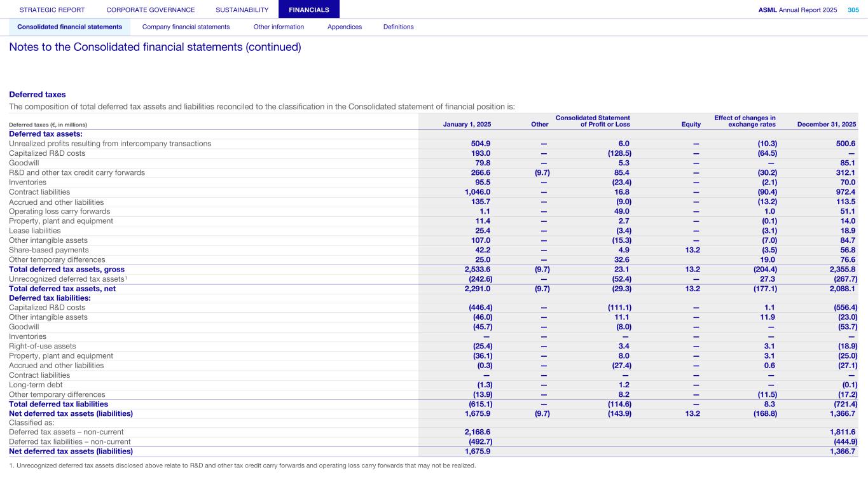Click the Total deferred tax liabilities row label
Viewport: 868px width, 489px height.
click(59, 404)
